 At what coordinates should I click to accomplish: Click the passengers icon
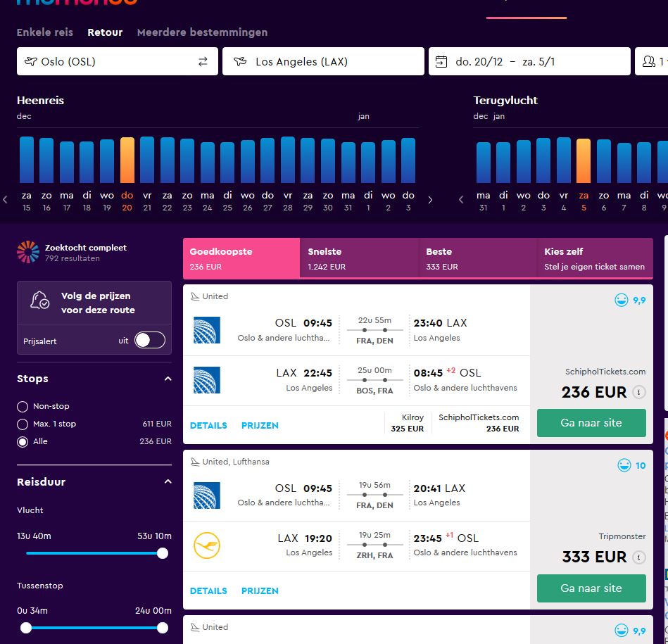coord(648,62)
